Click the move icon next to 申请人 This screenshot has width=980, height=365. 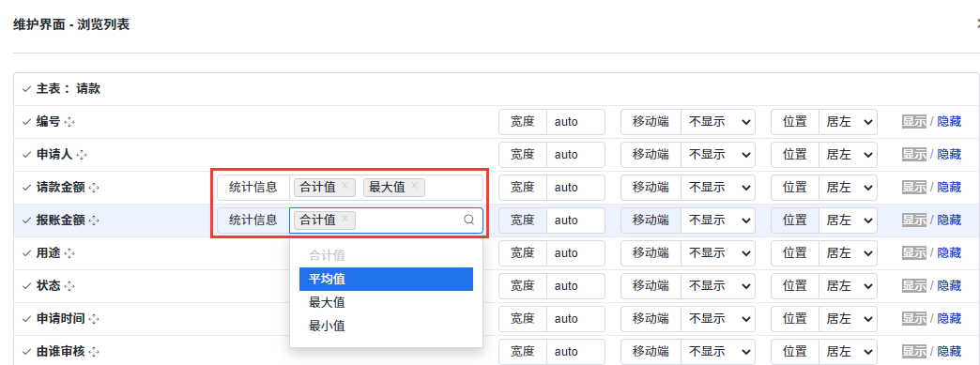[x=82, y=155]
